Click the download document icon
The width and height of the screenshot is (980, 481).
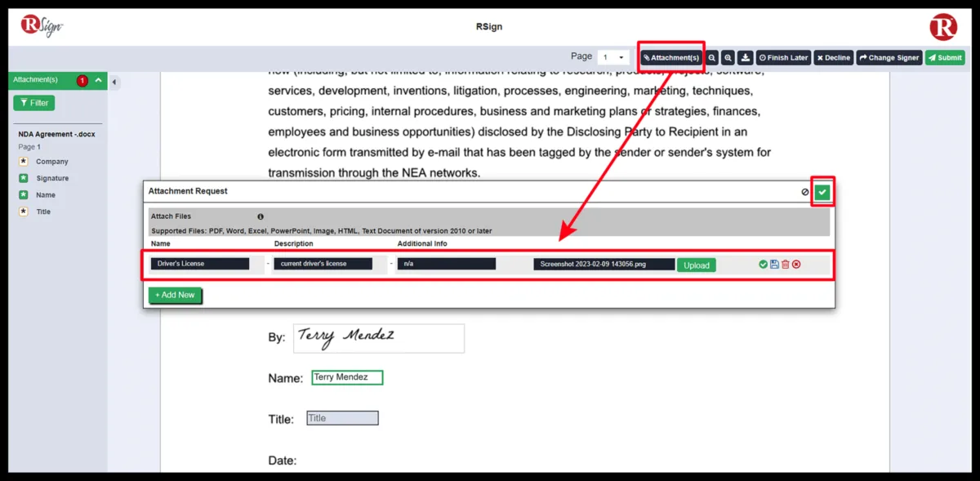tap(746, 58)
